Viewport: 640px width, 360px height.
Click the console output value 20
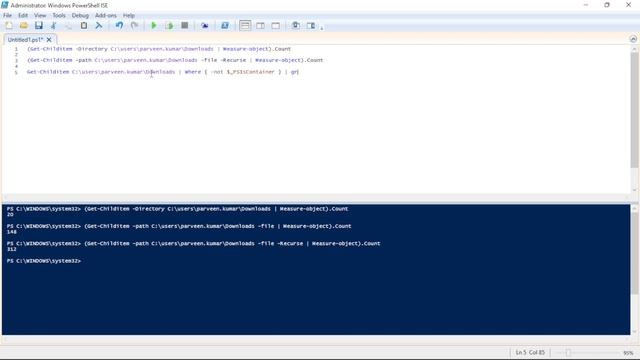10,214
